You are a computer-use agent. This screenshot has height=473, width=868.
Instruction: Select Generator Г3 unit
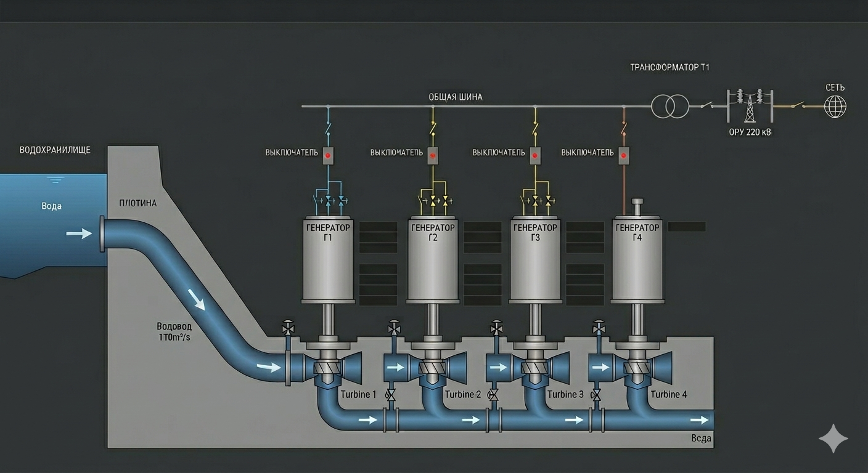(x=535, y=259)
